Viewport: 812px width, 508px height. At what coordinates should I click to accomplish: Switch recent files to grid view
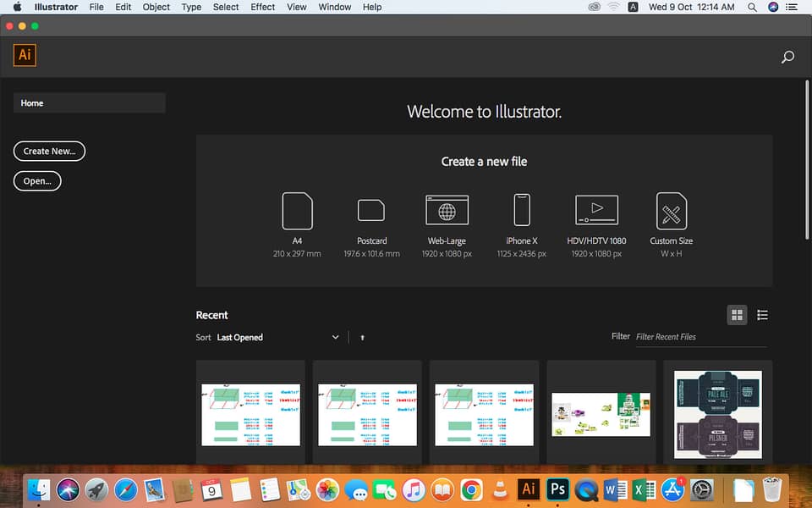coord(738,315)
